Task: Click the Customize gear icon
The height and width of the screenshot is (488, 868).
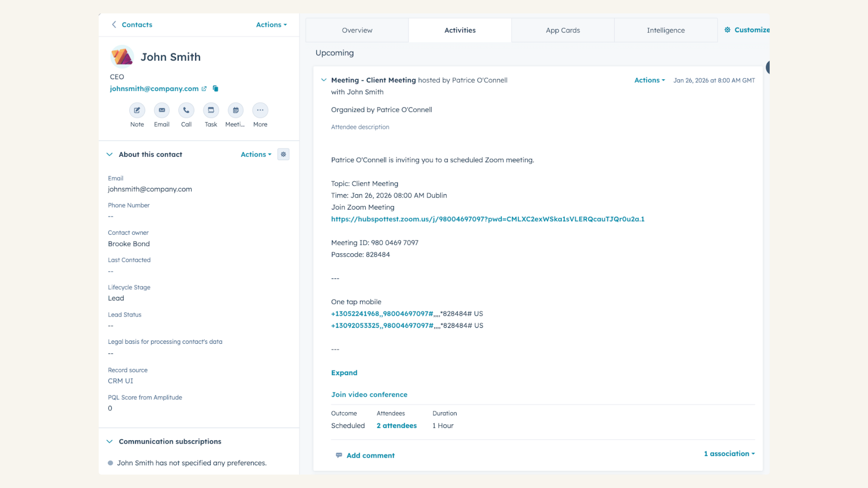Action: click(728, 30)
